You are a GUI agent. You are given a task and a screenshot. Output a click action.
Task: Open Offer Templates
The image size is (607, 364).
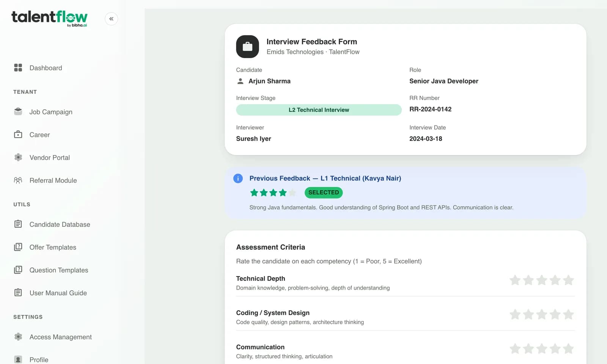click(x=53, y=247)
